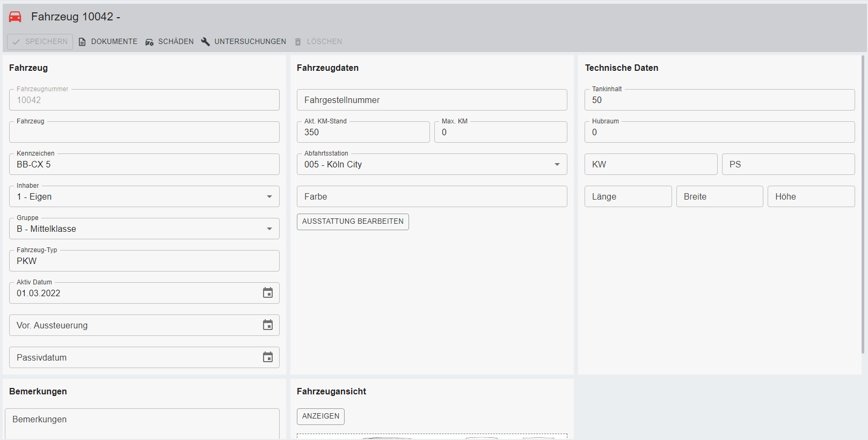
Task: Open the Untersuchungen toolbar item
Action: click(250, 42)
